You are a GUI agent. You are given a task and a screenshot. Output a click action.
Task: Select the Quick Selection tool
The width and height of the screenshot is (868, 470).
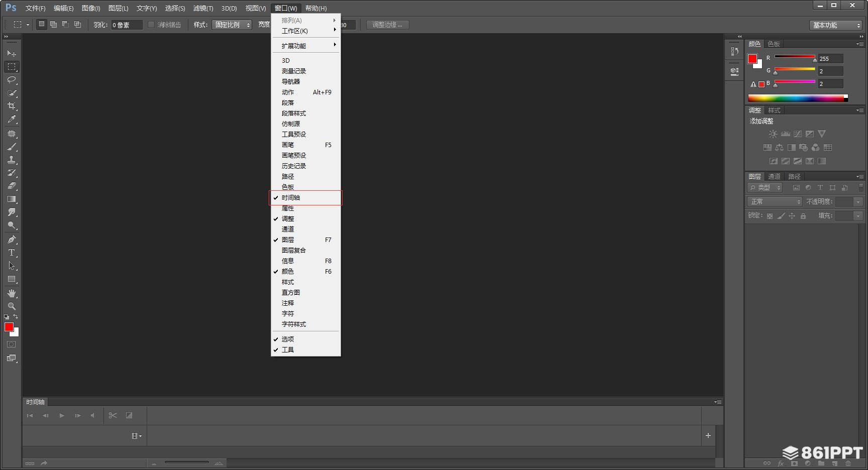tap(12, 92)
